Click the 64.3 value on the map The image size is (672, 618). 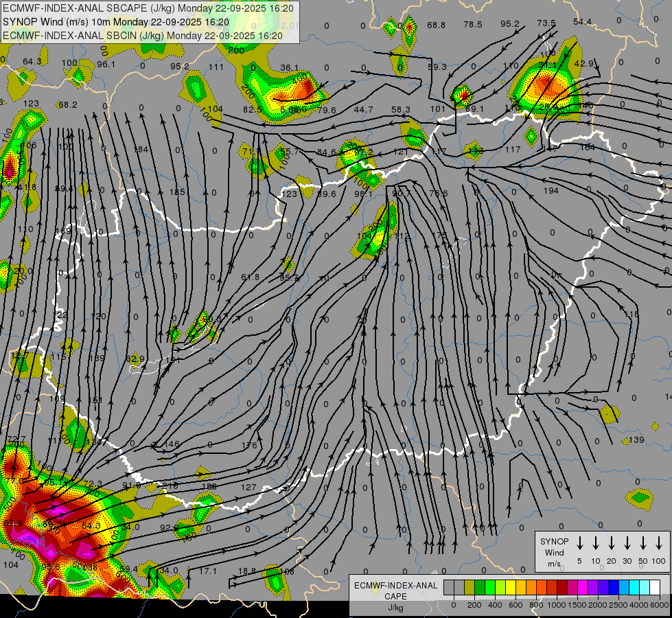(x=32, y=62)
